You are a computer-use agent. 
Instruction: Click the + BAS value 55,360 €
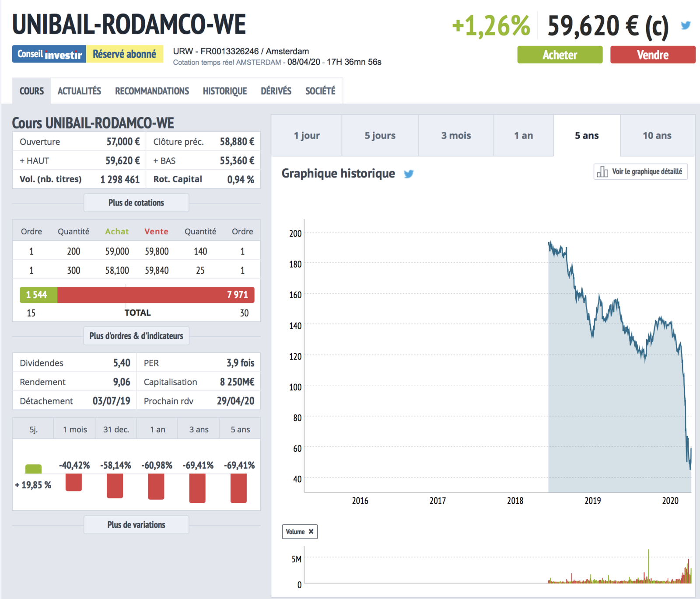pos(237,161)
